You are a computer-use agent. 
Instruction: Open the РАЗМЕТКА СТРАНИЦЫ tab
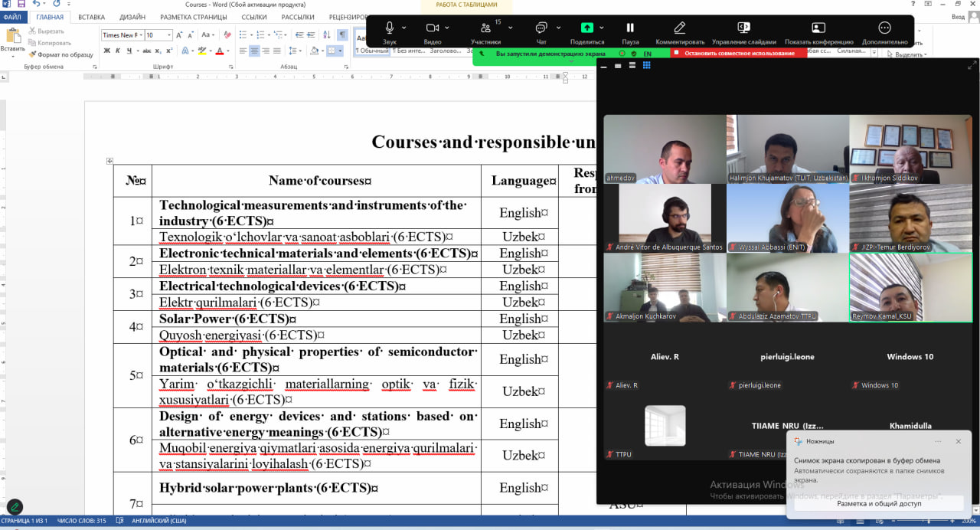point(194,16)
